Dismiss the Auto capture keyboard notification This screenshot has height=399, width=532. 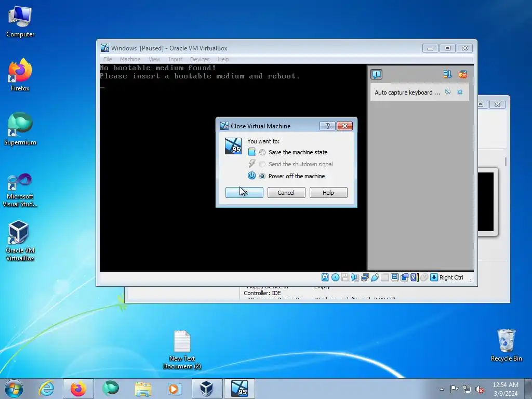[460, 92]
